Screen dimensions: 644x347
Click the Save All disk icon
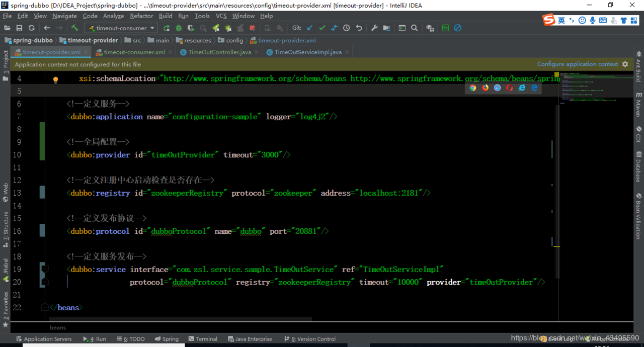[19, 28]
